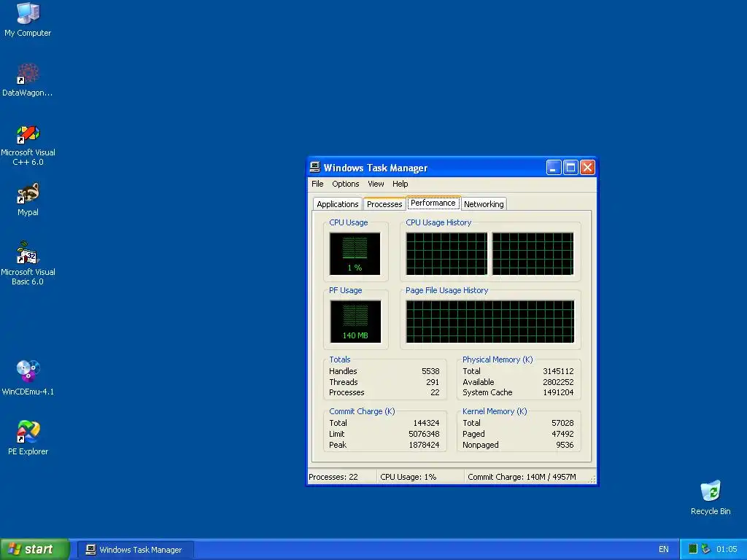Click the CPU meter tray icon

pos(693,549)
